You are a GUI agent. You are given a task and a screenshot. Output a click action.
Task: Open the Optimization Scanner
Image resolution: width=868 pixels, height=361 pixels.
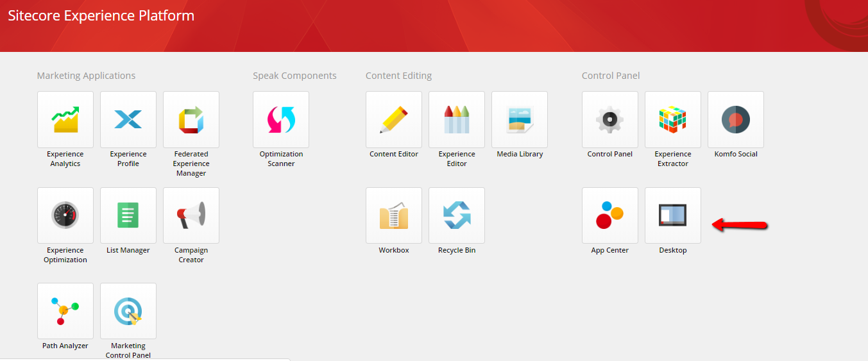click(281, 119)
